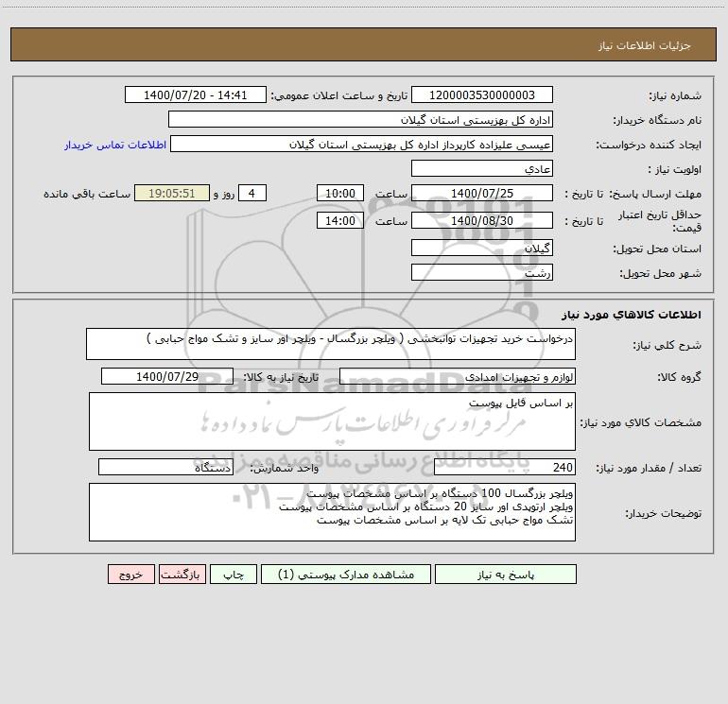Click the label حداقل تاریخ اعتبار قیمت

coord(659,221)
